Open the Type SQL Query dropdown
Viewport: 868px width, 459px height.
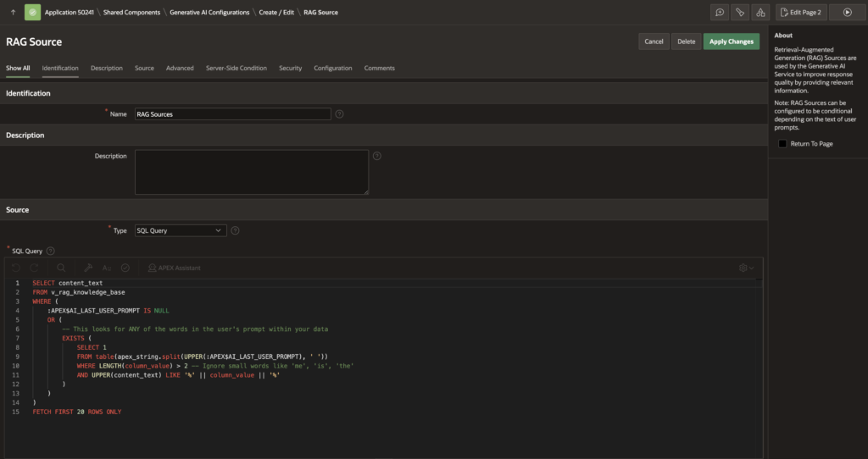point(181,230)
